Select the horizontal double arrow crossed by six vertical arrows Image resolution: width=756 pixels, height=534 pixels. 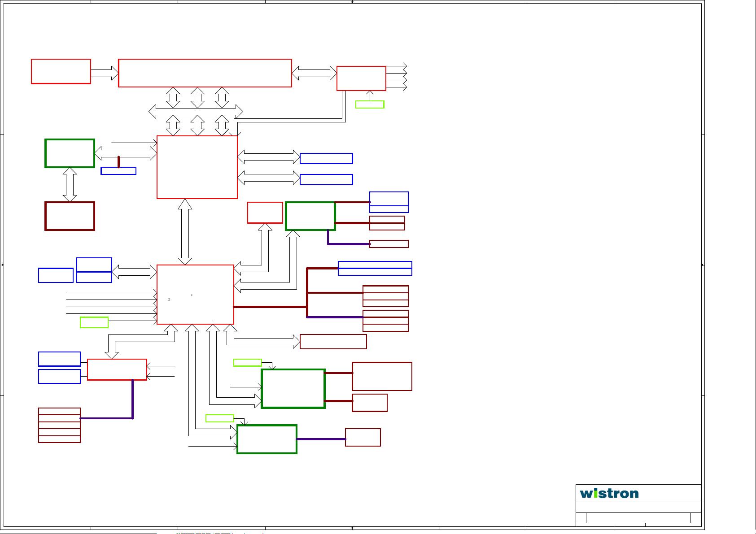pyautogui.click(x=196, y=111)
